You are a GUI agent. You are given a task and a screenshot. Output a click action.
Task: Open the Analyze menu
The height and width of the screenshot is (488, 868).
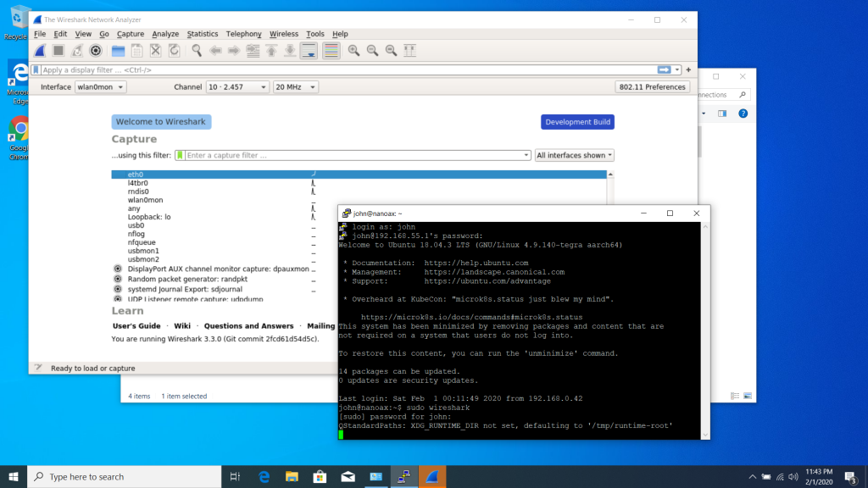(165, 34)
